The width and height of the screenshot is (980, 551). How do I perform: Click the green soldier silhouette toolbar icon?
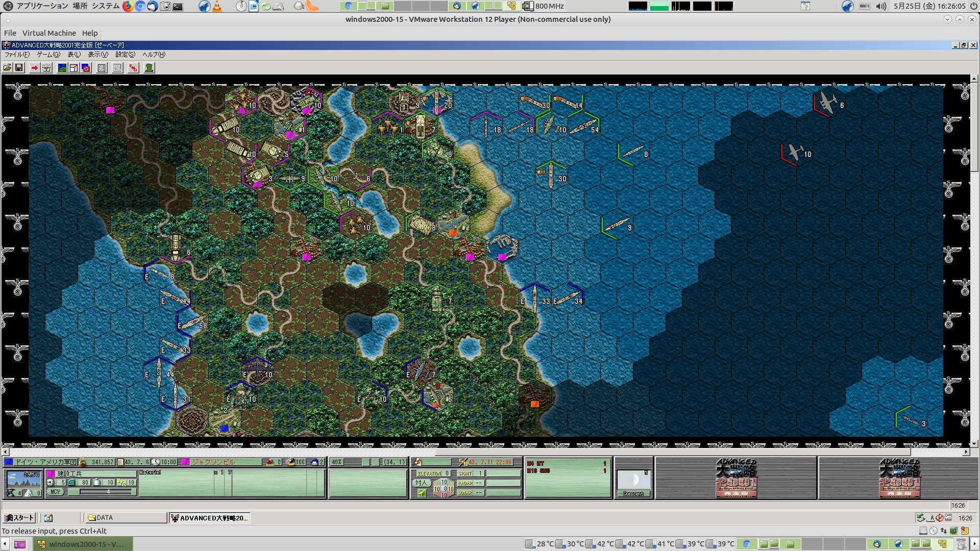(x=149, y=68)
